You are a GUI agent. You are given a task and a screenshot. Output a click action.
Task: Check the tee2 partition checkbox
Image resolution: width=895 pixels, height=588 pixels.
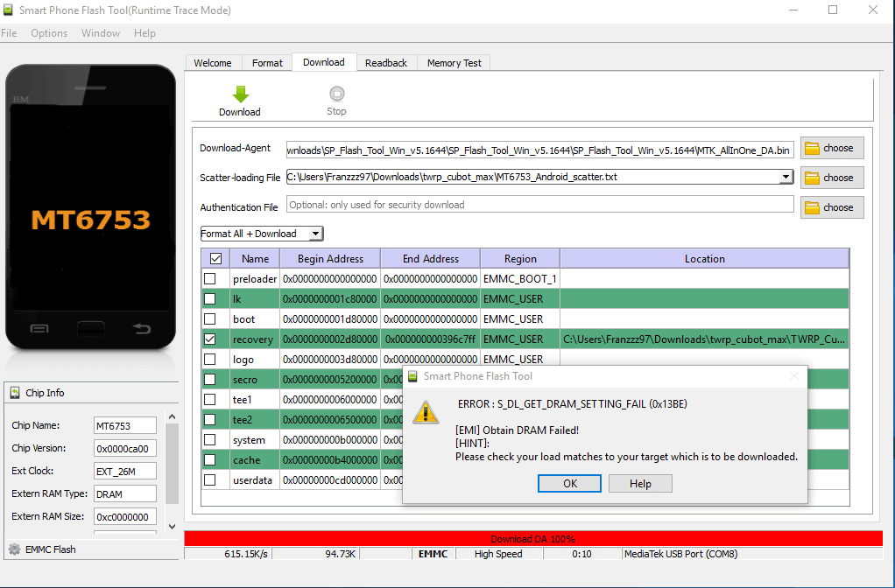[210, 420]
